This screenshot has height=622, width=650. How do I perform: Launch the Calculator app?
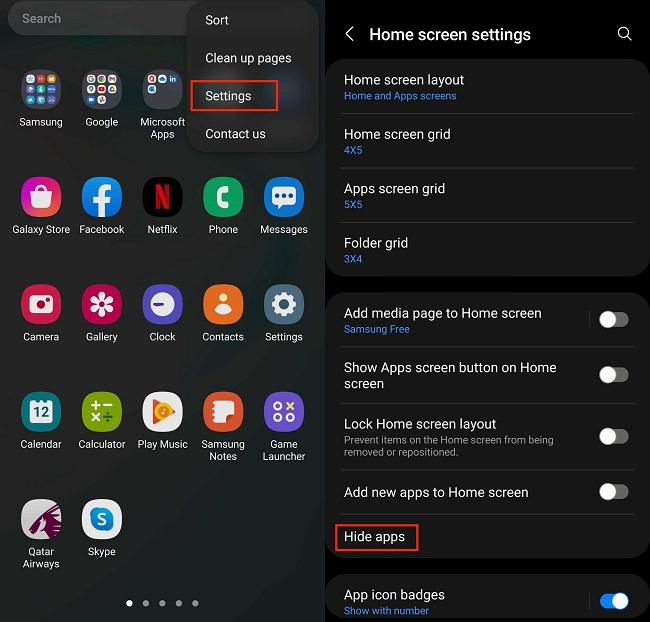tap(102, 412)
